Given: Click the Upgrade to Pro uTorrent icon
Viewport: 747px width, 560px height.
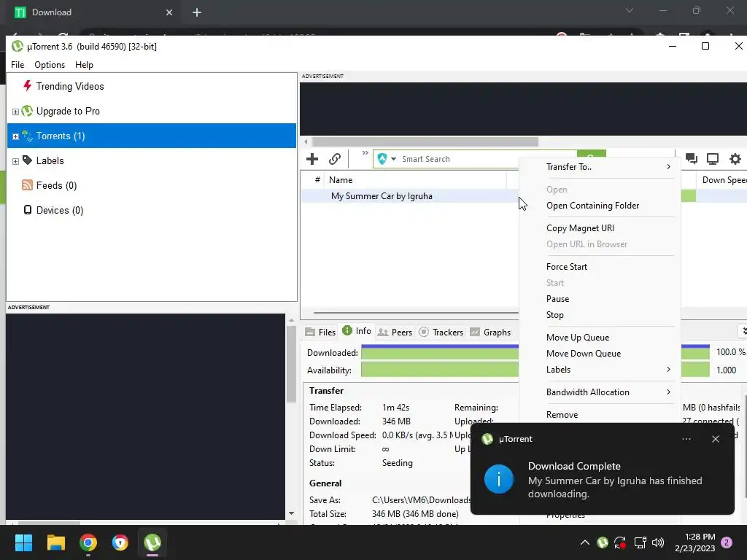Looking at the screenshot, I should tap(27, 111).
